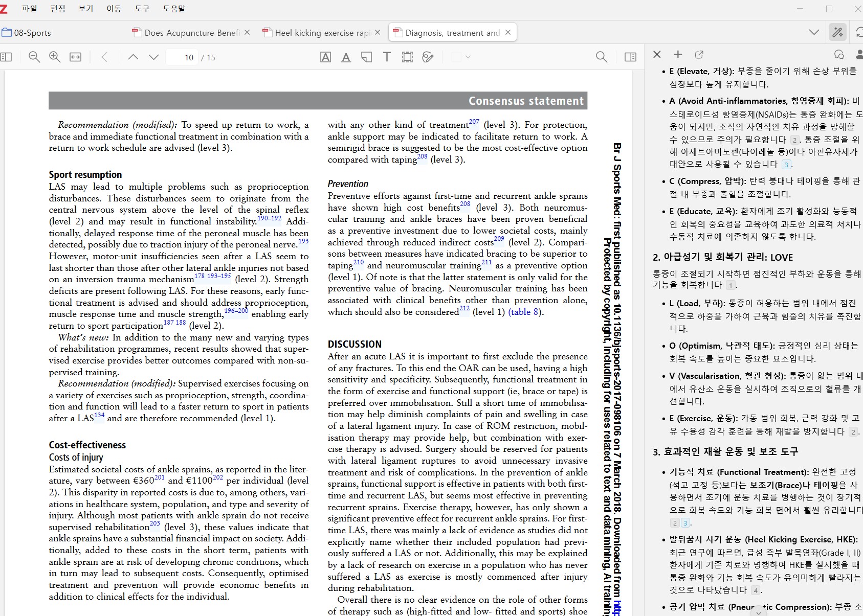
Task: Follow citation reference 203 after rehabilitation
Action: tap(154, 524)
